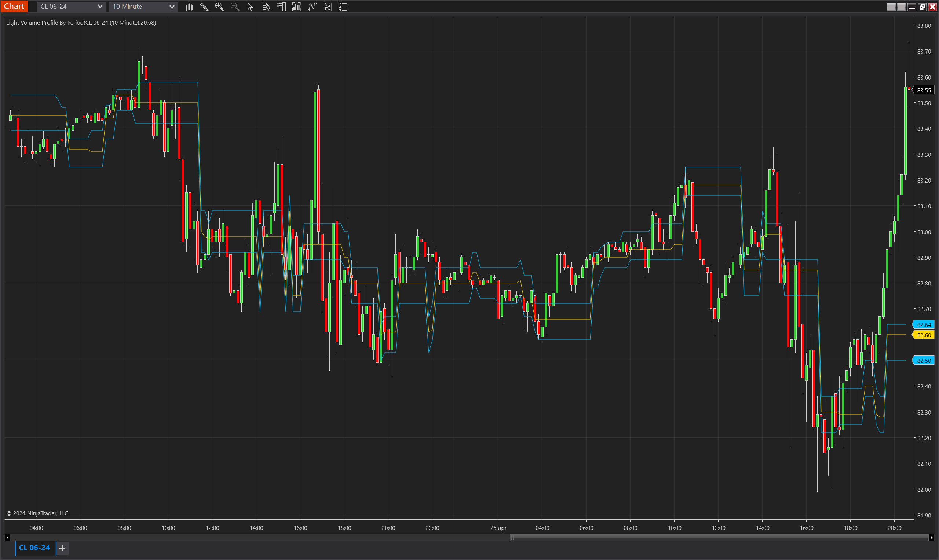Open the bar type chart style menu

pos(189,7)
